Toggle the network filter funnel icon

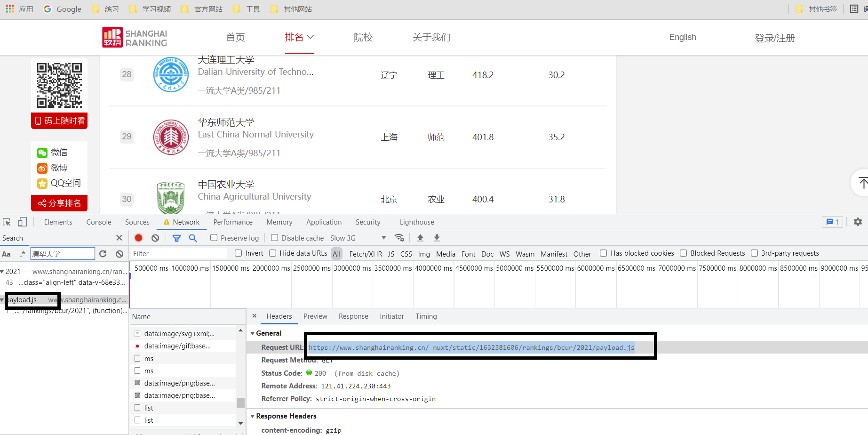pos(176,238)
